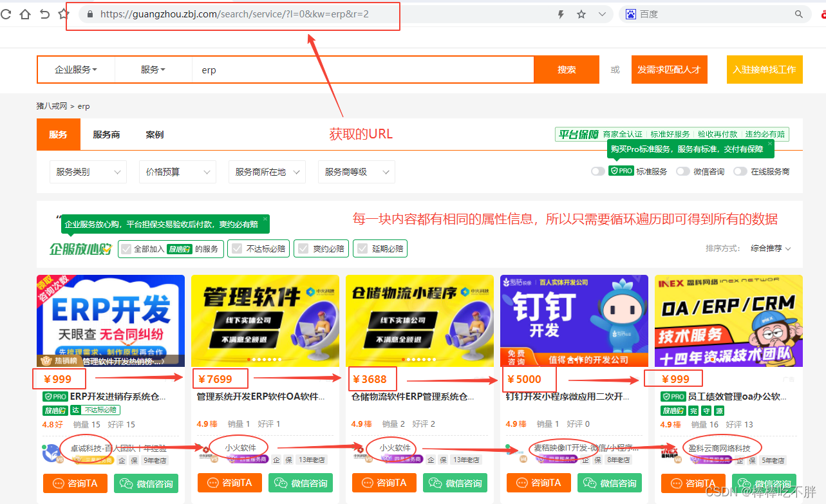
Task: Click the erp keyword search field
Action: [363, 70]
